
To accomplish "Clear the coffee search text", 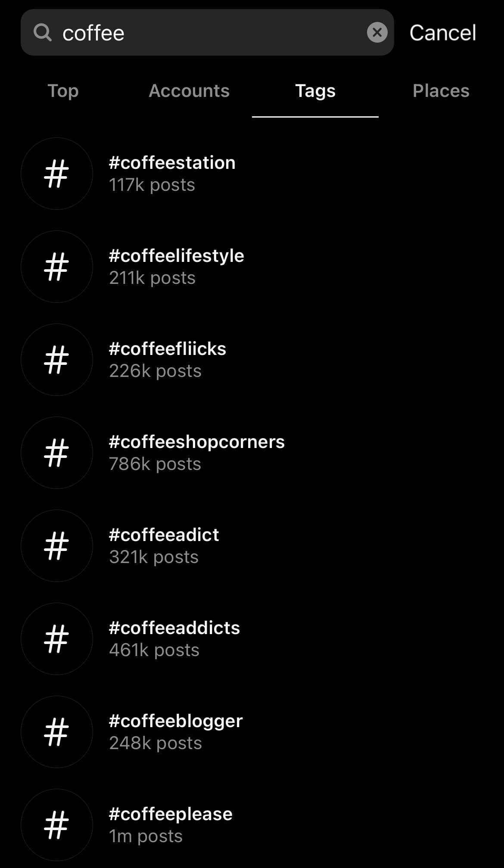I will [377, 32].
